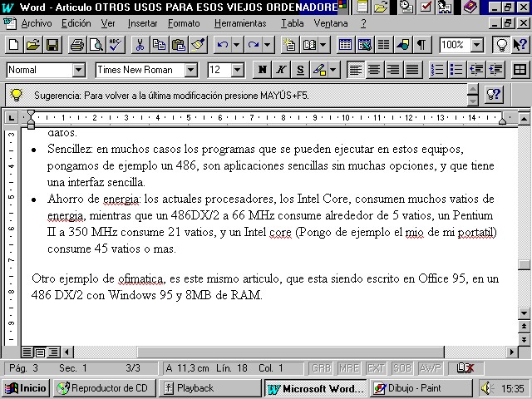The height and width of the screenshot is (399, 532).
Task: Insert an Excel worksheet
Action: [364, 45]
